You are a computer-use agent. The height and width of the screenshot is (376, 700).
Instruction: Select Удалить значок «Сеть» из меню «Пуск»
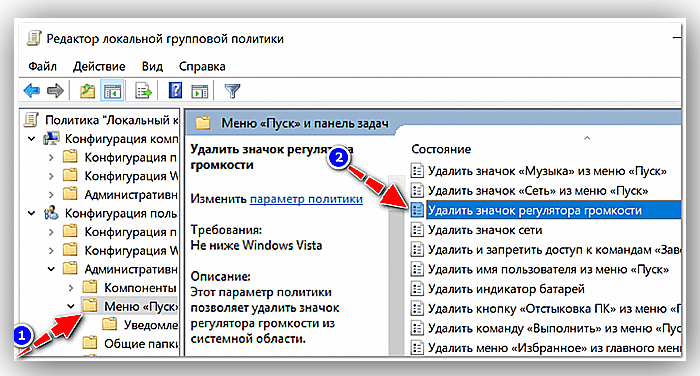(x=538, y=190)
